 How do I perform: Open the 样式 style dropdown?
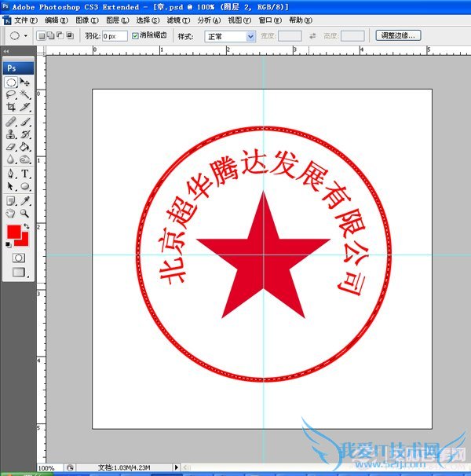229,36
